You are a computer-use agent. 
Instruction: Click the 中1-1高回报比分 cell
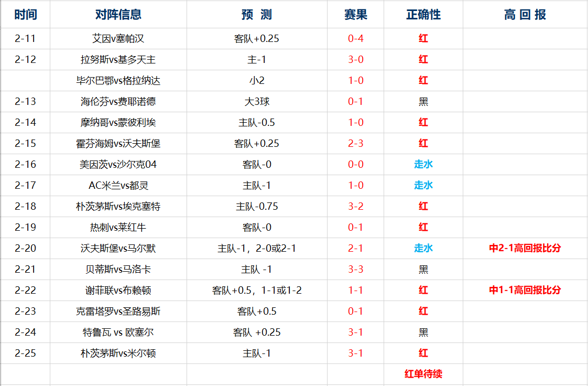pos(525,291)
